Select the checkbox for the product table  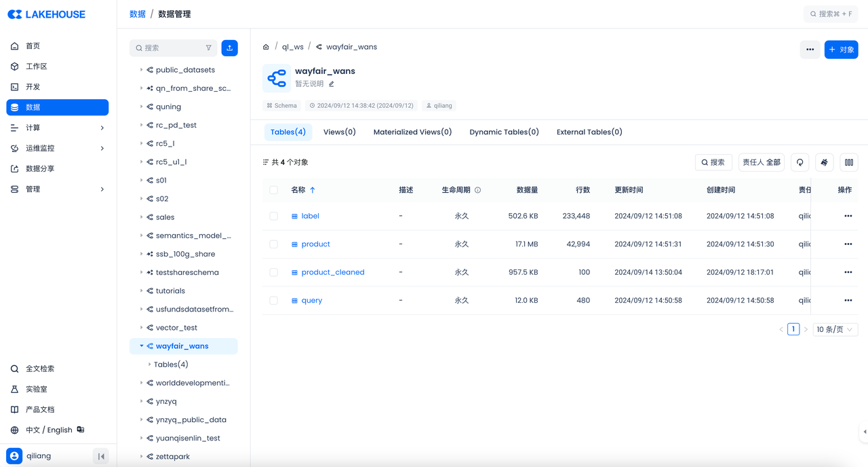(273, 244)
